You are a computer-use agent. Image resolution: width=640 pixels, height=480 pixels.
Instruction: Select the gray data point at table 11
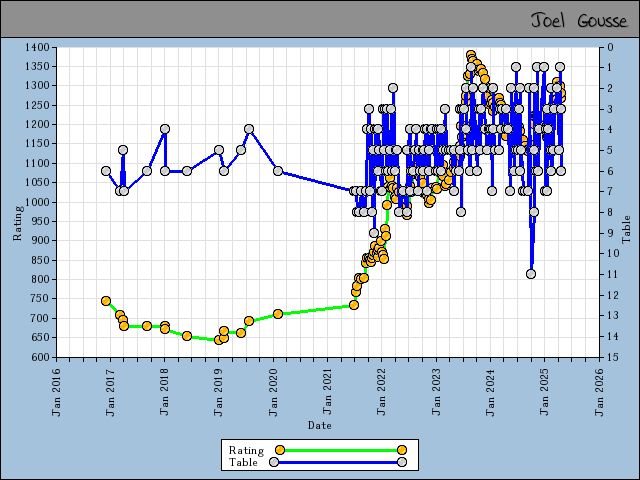531,274
